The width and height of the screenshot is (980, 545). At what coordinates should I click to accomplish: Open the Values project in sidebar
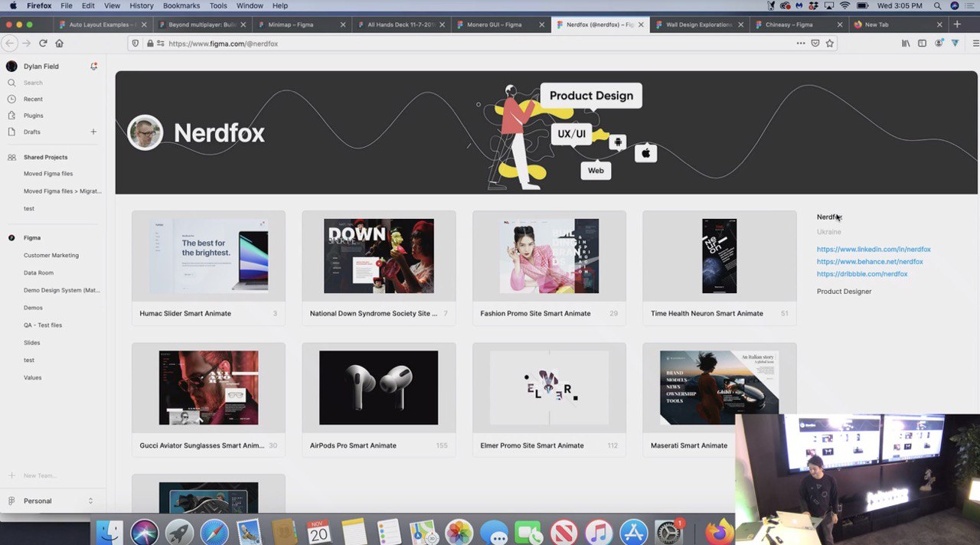(33, 377)
